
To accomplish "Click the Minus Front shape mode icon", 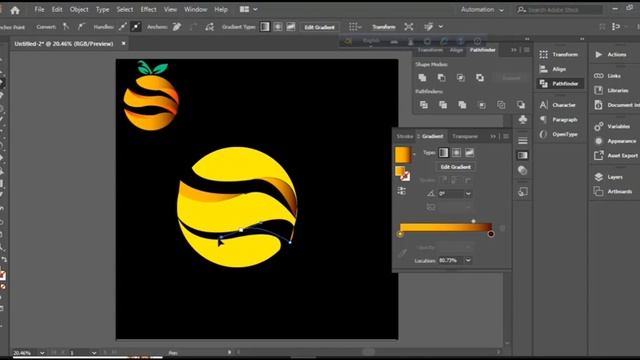I will [441, 78].
